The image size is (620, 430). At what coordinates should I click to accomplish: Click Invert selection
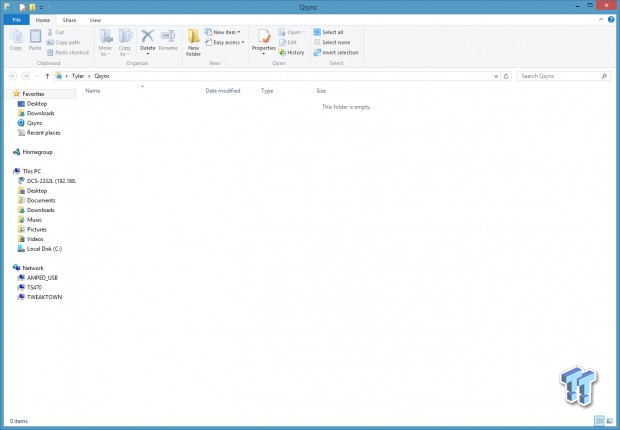pos(336,53)
